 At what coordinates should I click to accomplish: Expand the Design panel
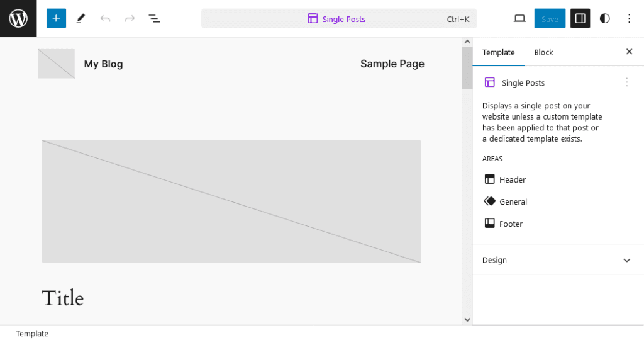tap(558, 260)
